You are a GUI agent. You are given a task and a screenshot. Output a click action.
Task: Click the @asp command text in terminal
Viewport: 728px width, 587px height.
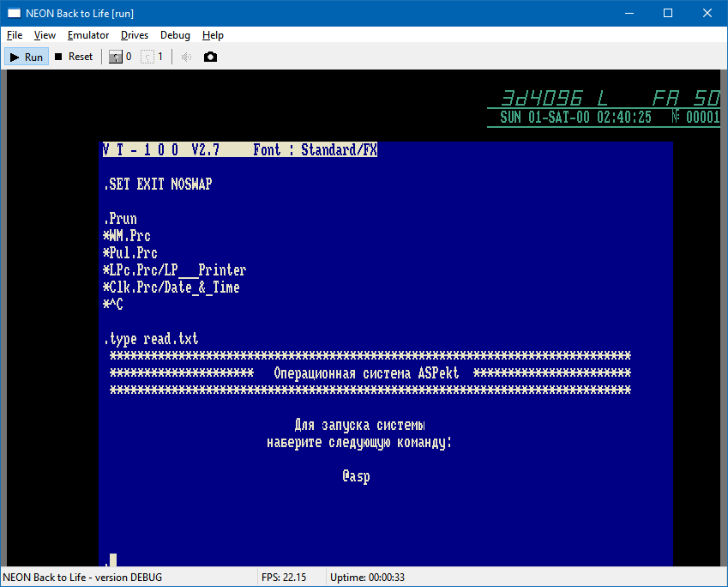tap(356, 476)
